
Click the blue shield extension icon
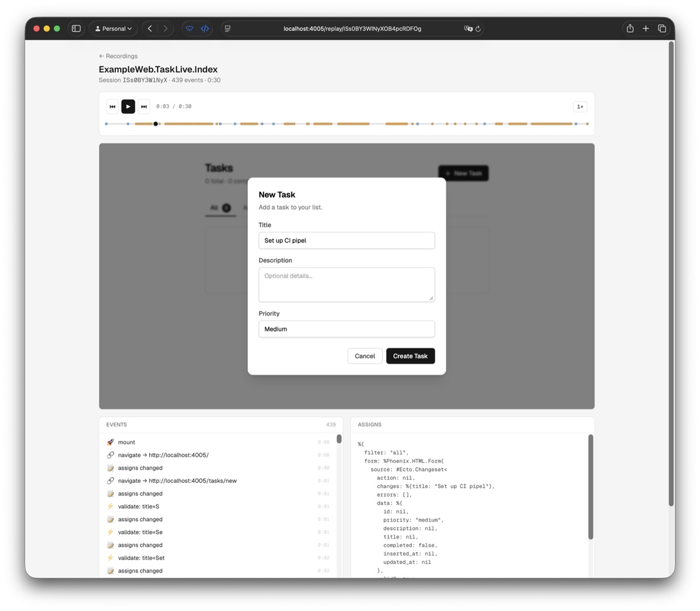point(190,29)
